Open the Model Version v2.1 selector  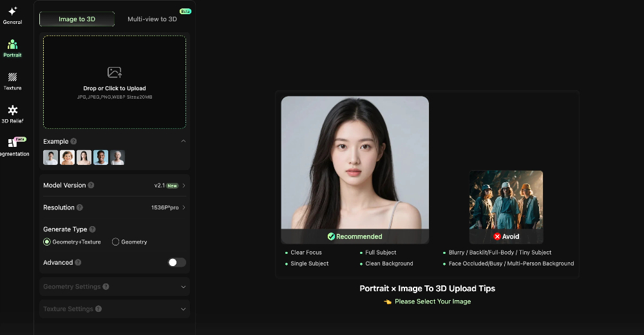click(x=170, y=186)
